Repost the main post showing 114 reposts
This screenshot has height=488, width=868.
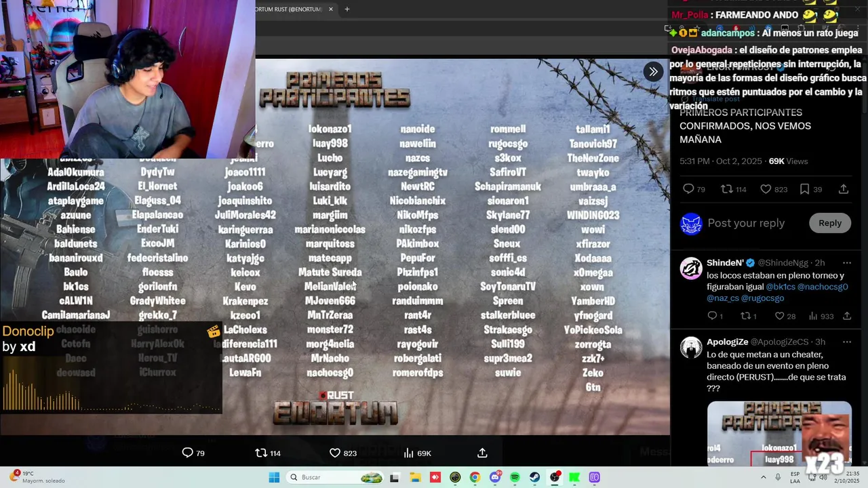[733, 189]
